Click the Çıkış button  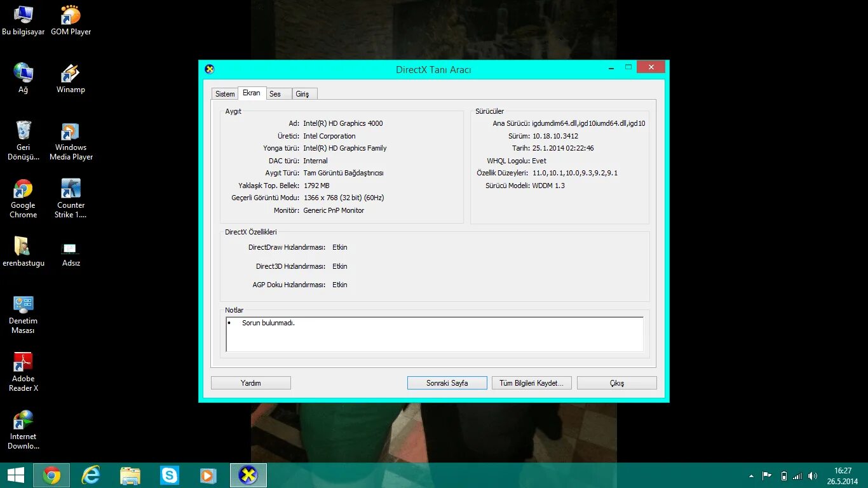(617, 383)
